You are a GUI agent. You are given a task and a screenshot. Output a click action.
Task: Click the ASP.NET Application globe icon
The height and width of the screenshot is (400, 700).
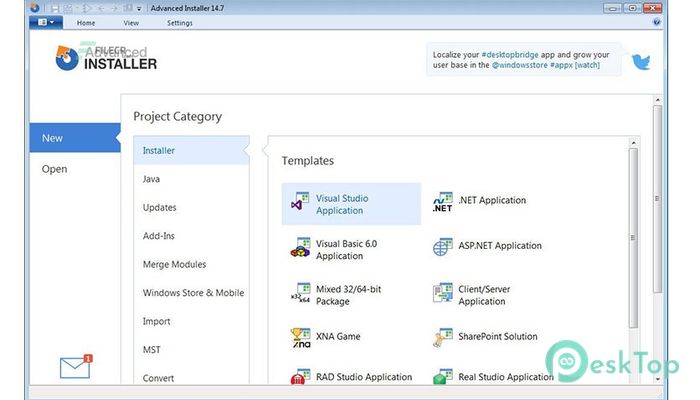click(x=442, y=246)
